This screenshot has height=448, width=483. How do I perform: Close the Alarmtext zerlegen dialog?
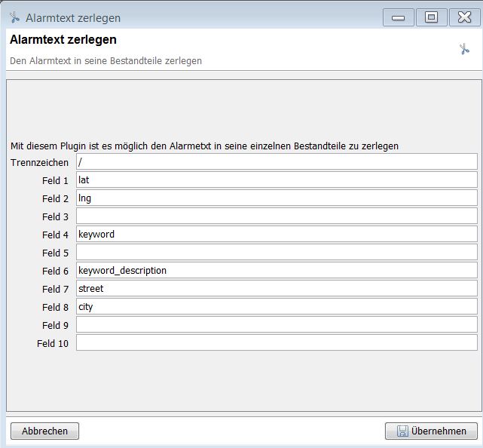click(464, 17)
